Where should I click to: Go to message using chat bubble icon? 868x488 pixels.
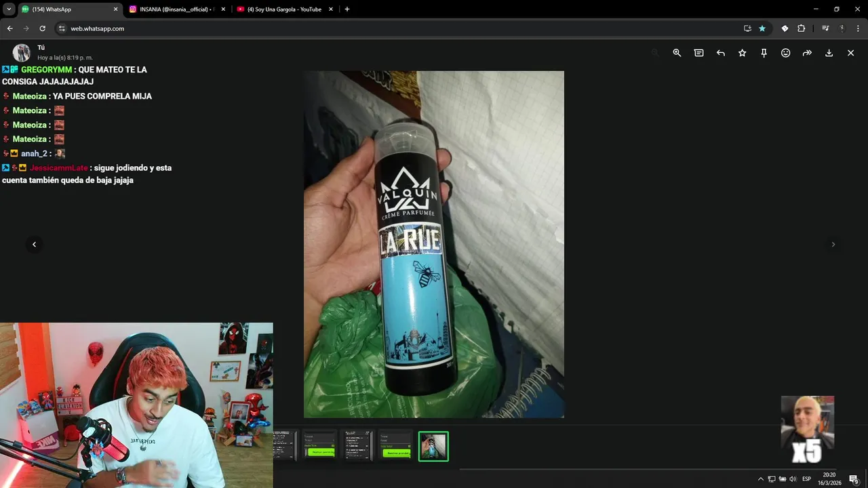click(698, 53)
